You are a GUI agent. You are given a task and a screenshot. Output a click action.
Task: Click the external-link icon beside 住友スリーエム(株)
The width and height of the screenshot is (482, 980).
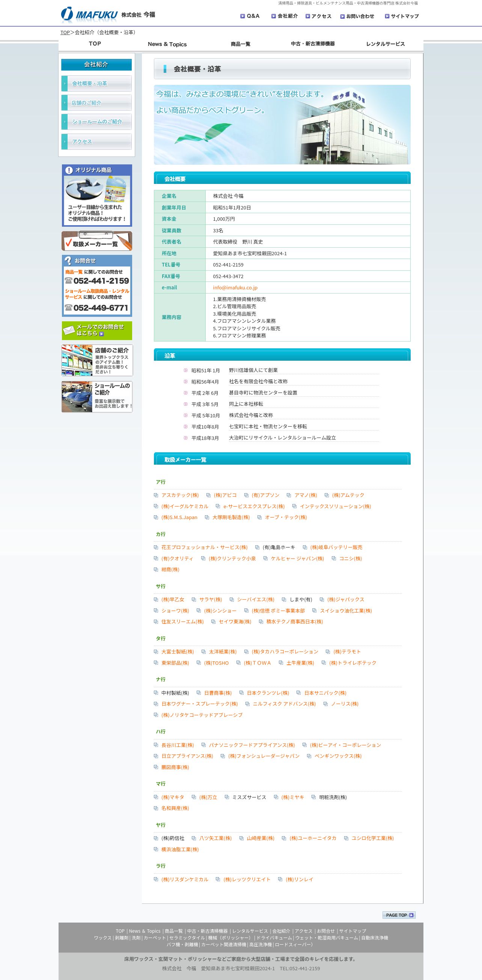tap(156, 621)
